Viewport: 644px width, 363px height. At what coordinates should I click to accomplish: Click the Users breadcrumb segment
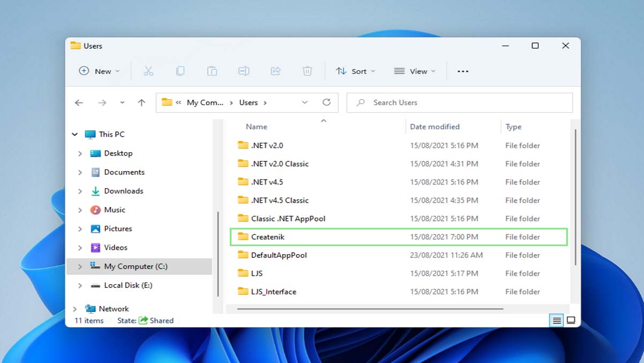point(249,102)
